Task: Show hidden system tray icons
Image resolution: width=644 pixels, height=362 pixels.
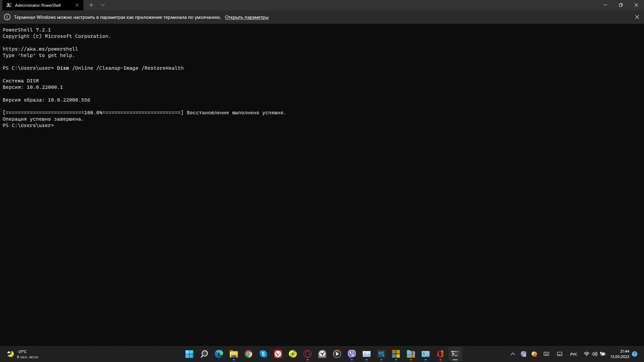Action: click(513, 354)
